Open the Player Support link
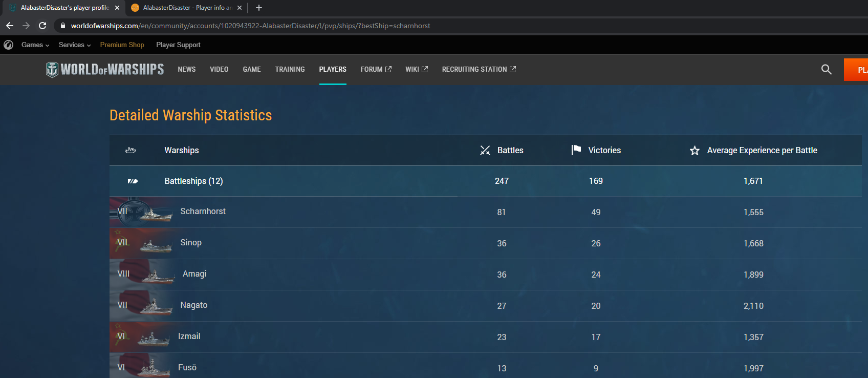The image size is (868, 378). (x=178, y=45)
